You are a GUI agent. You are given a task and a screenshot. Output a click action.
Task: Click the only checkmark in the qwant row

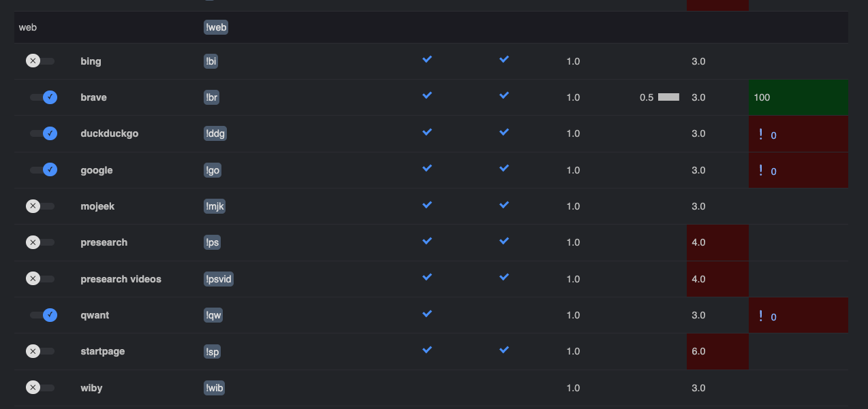(427, 314)
